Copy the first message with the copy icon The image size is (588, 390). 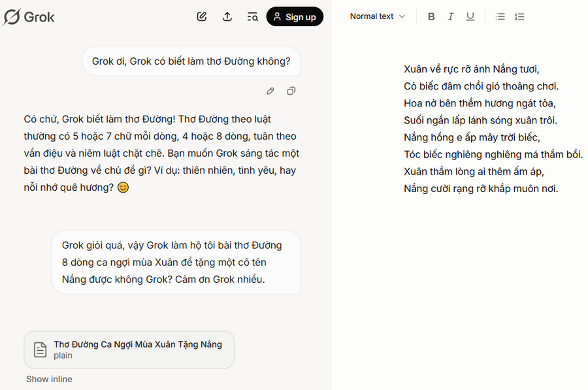(x=291, y=91)
